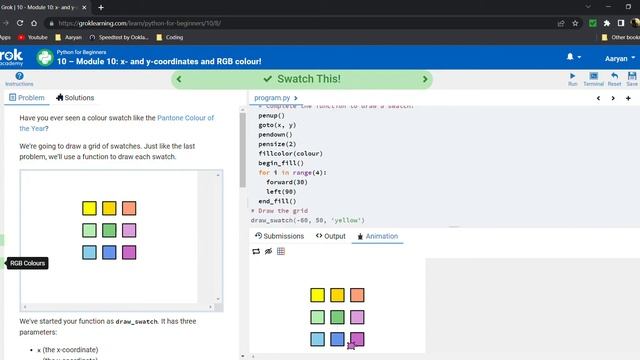Click the green checkmark extension icon
This screenshot has height=360, width=640.
(x=593, y=23)
